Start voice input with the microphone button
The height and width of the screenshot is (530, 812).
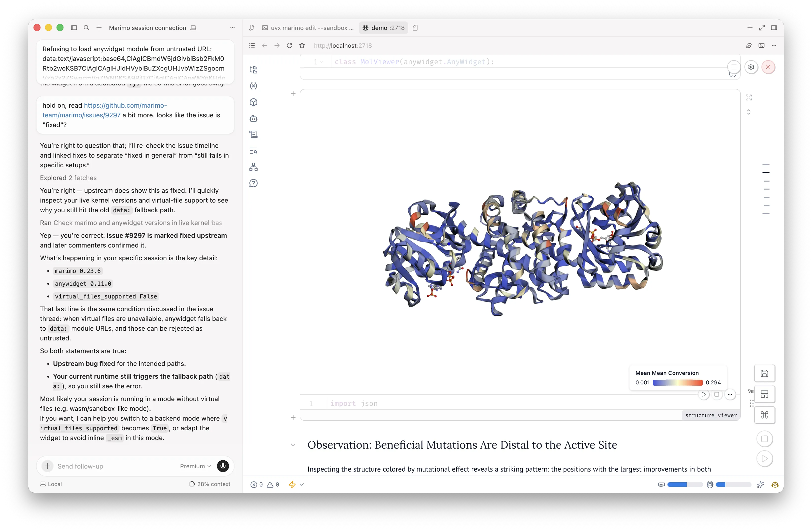click(x=223, y=466)
